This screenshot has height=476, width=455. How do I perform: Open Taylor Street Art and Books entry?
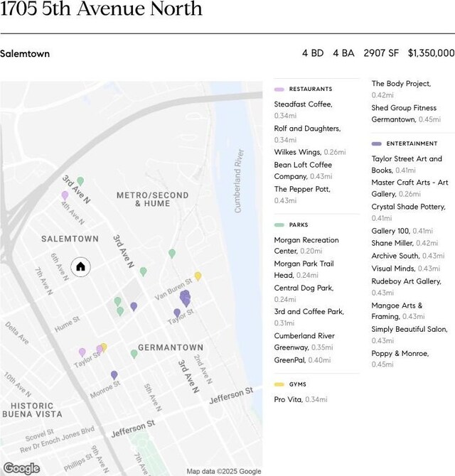(407, 164)
